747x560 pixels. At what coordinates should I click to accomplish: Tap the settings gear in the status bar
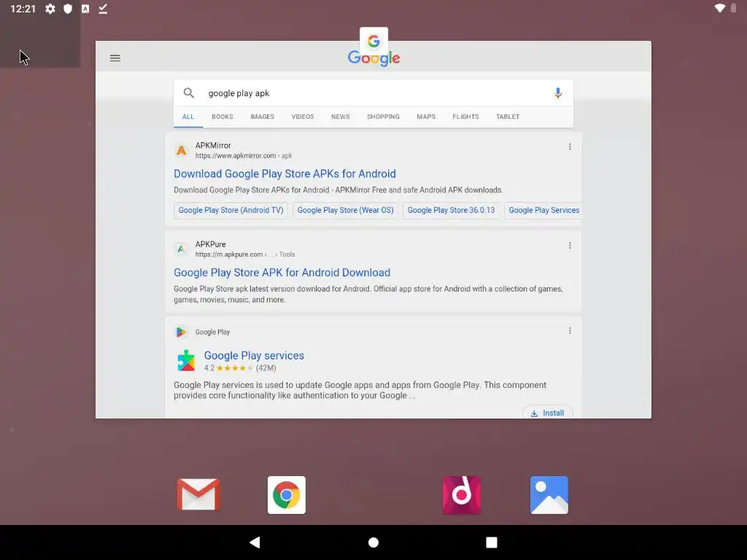(x=50, y=9)
